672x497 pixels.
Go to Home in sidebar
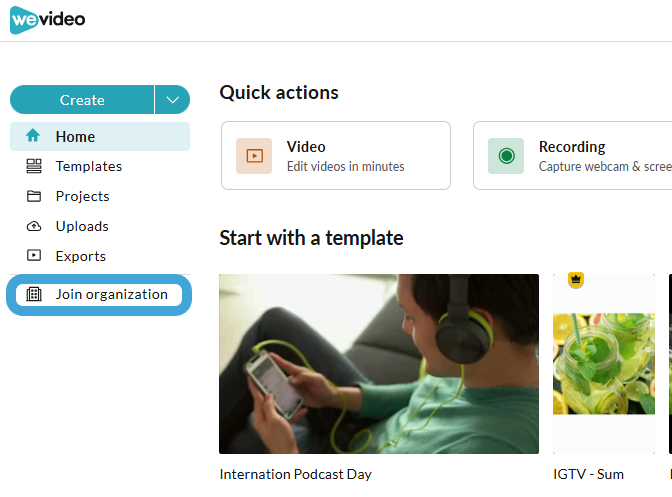click(x=100, y=137)
